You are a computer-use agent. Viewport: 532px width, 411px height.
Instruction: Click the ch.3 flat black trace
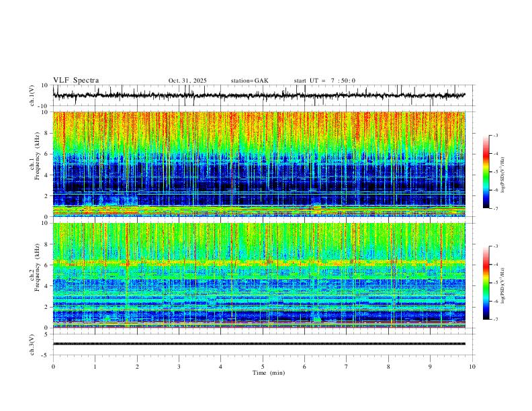259,344
